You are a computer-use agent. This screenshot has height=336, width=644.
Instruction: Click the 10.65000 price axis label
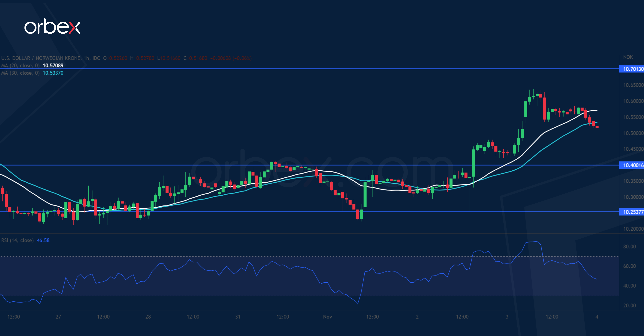tap(633, 85)
